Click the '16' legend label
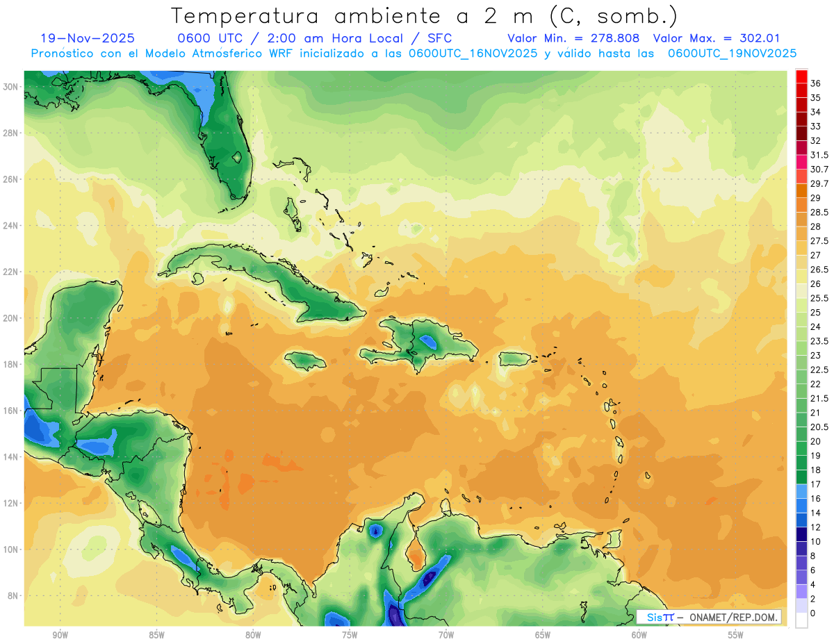Screen dimensions: 834x644 (x=815, y=498)
